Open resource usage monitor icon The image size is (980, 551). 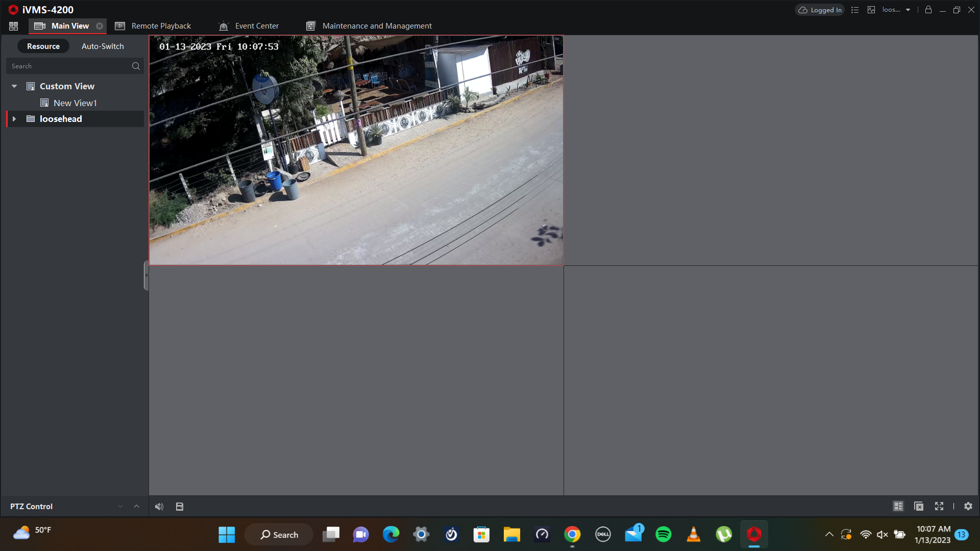tap(871, 10)
